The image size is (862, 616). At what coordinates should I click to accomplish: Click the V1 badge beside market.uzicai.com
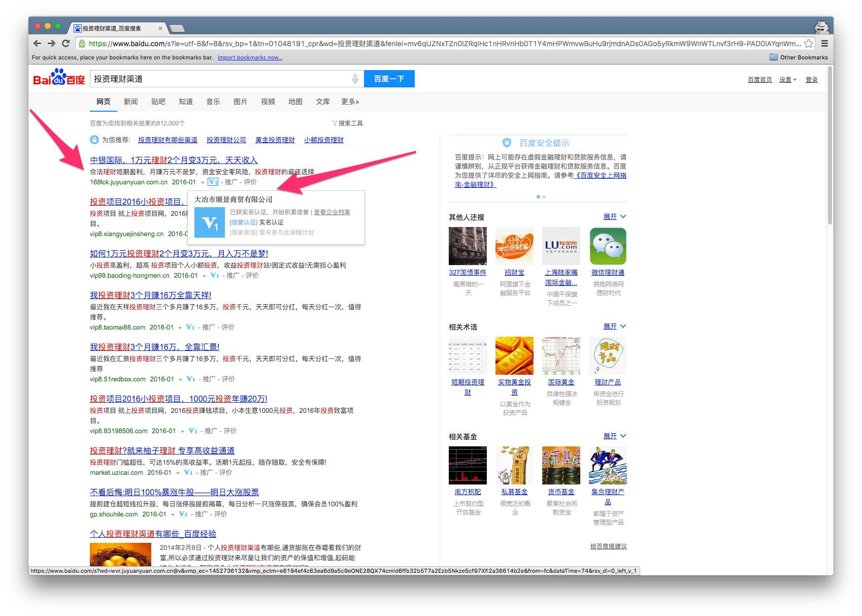[188, 472]
